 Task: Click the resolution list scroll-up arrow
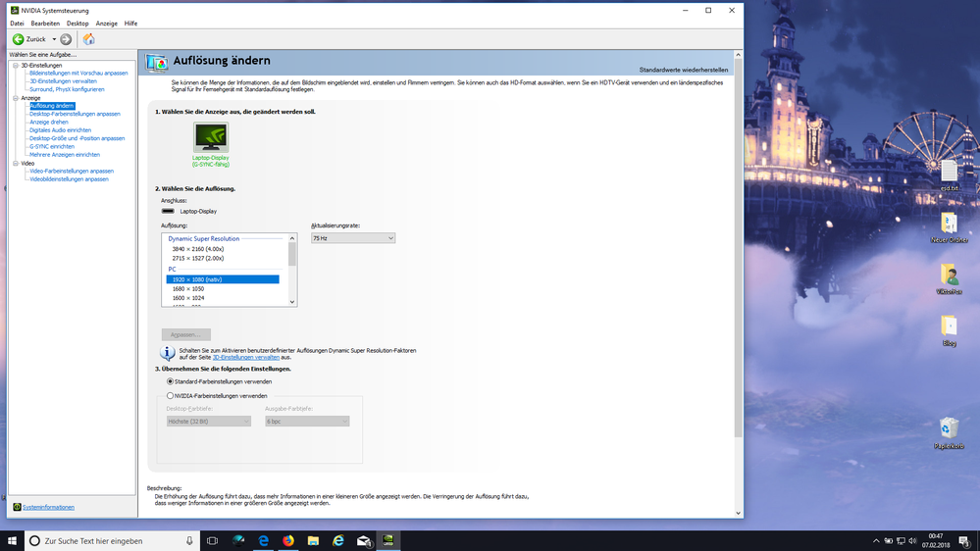click(x=292, y=238)
